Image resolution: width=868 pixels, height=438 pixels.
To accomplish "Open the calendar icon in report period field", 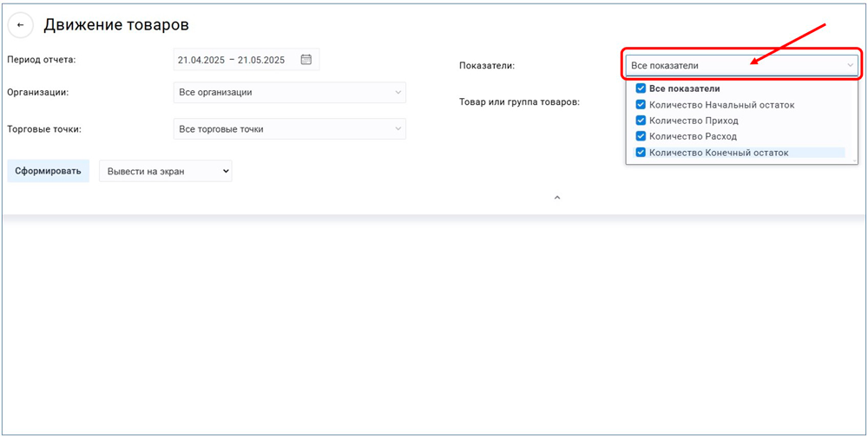I will tap(306, 60).
